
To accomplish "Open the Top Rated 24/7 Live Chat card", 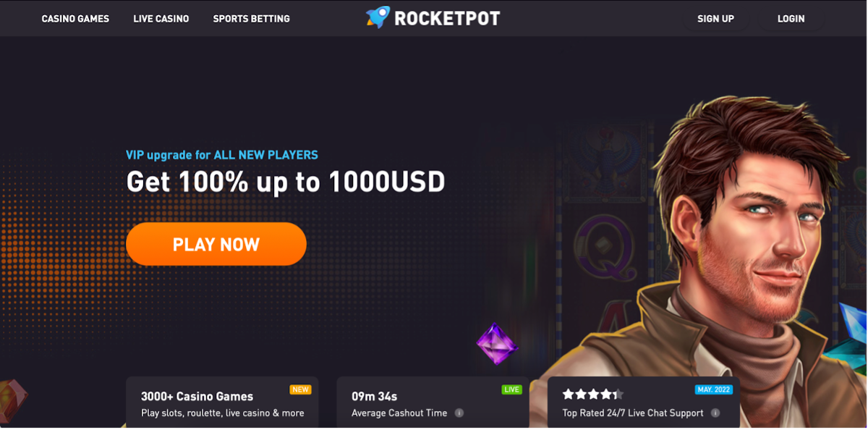I will (x=644, y=402).
